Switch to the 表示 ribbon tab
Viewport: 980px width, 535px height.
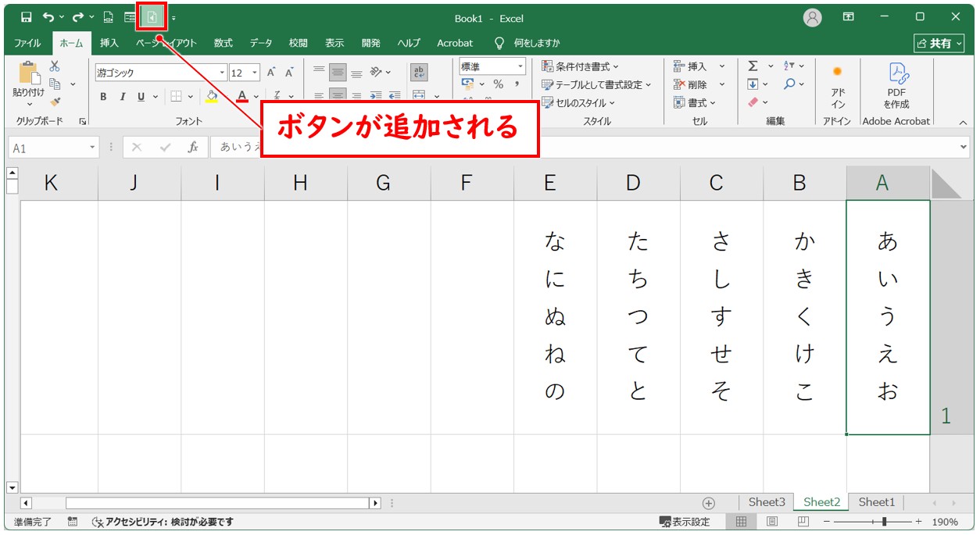pos(334,43)
